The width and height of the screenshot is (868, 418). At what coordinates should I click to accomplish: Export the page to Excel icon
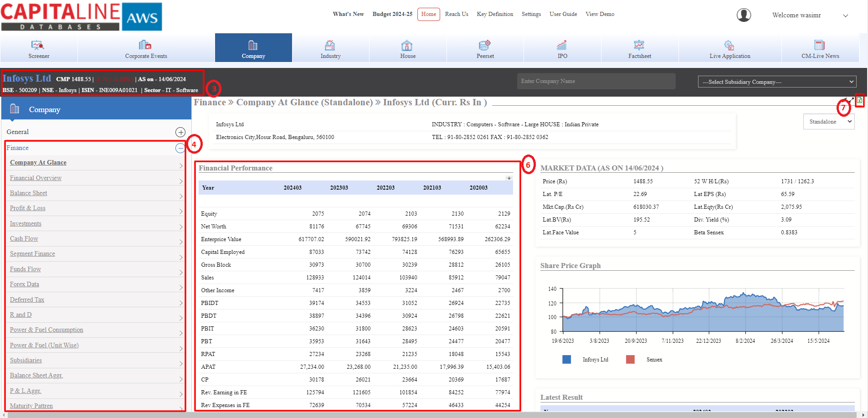pos(860,100)
